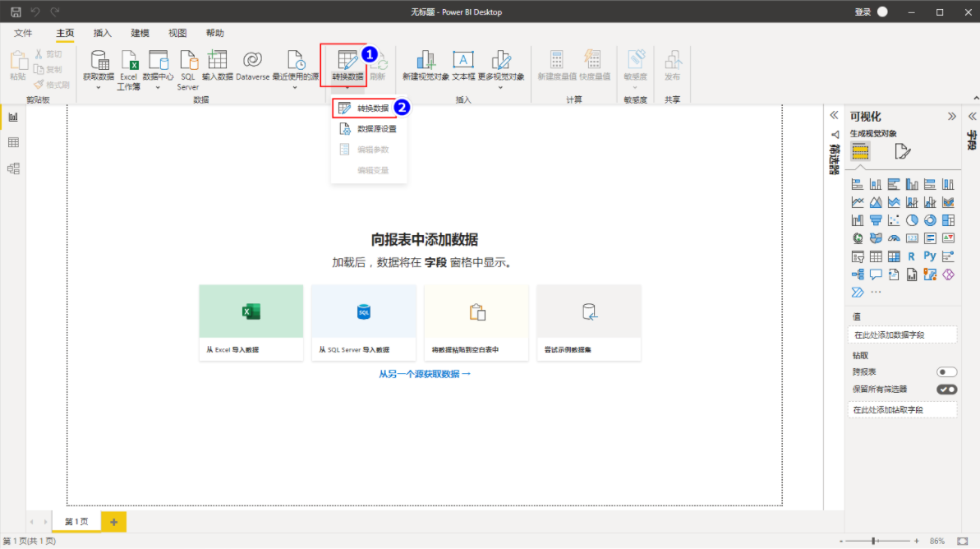This screenshot has width=980, height=549.
Task: Click the 登录 sign-in button
Action: pyautogui.click(x=871, y=12)
